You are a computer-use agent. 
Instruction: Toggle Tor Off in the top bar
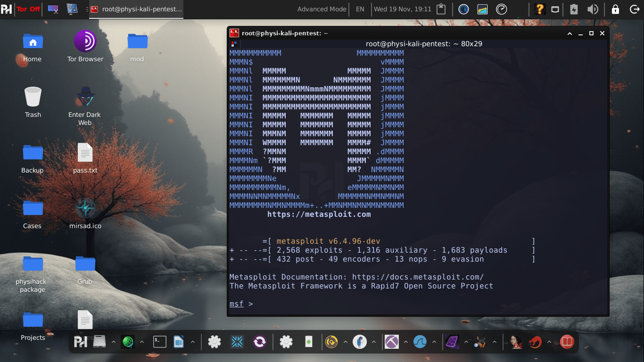tap(28, 9)
